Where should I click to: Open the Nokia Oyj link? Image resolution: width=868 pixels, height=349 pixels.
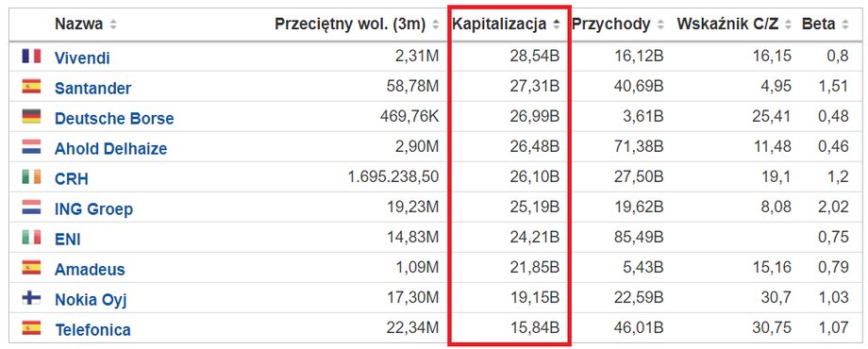(x=91, y=300)
